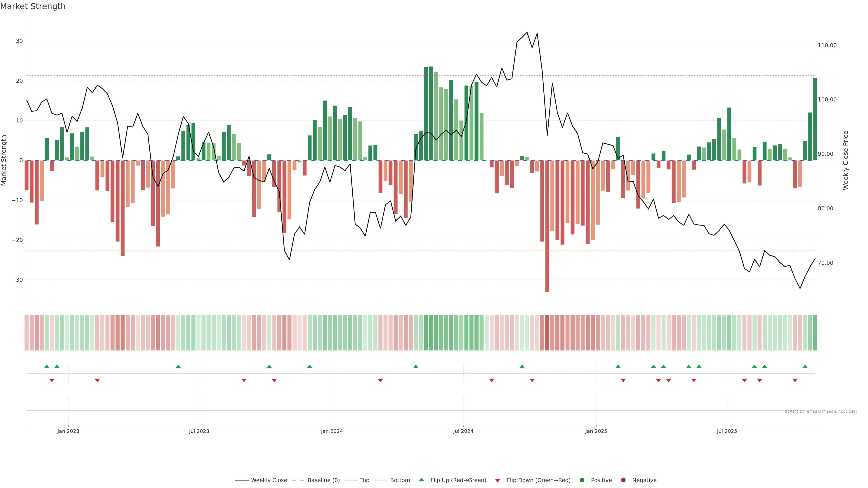Click the 110.00 right axis tick label
Image resolution: width=868 pixels, height=488 pixels.
827,45
